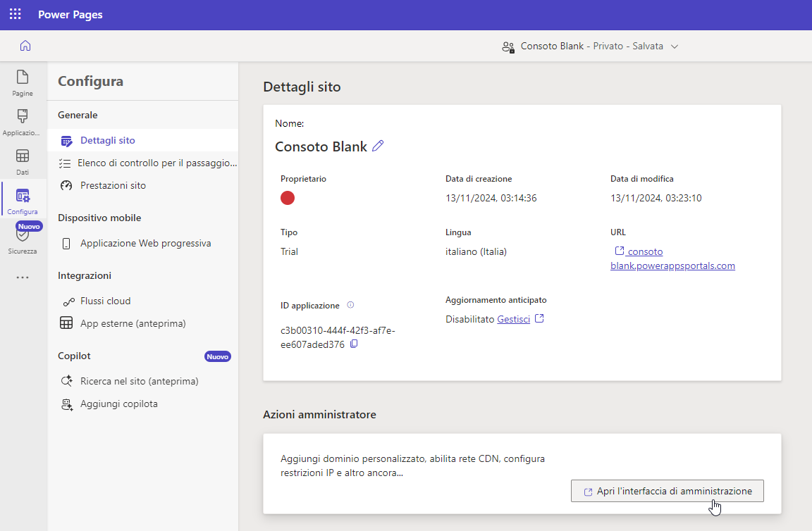
Task: Click the site visibility people icon
Action: tap(508, 47)
